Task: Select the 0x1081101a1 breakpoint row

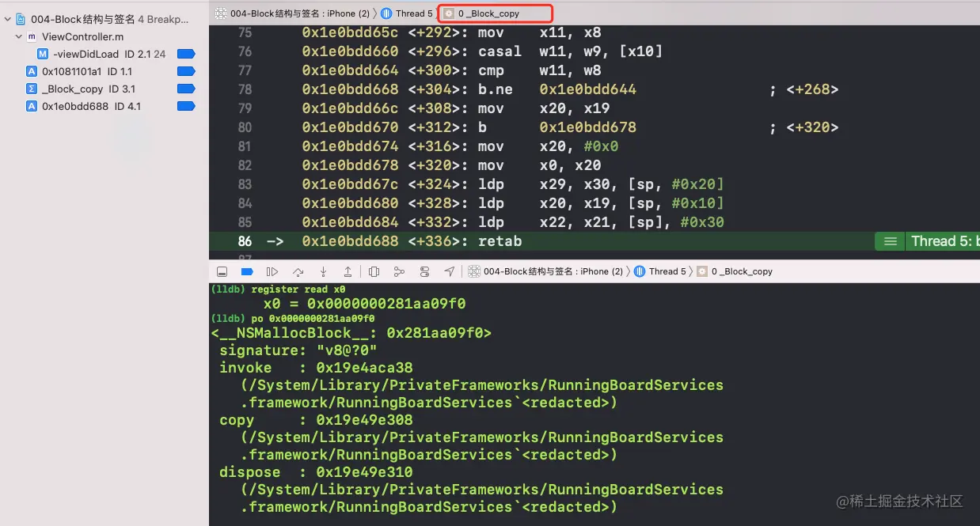Action: coord(104,71)
